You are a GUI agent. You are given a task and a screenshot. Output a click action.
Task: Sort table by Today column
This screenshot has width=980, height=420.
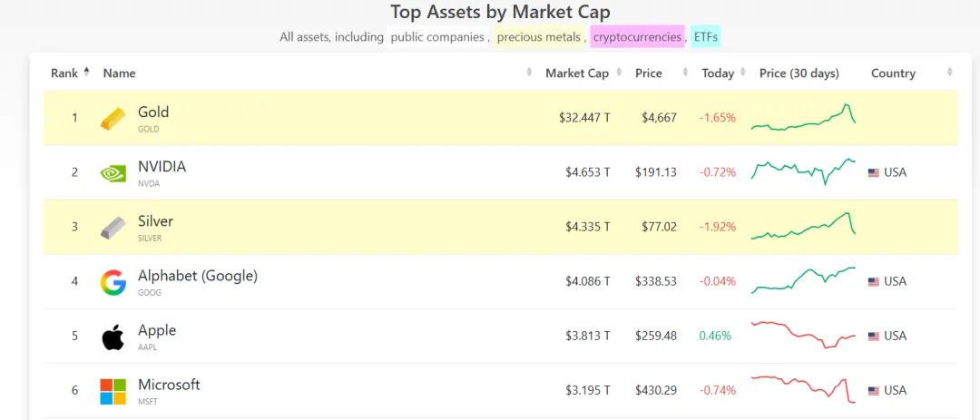tap(718, 73)
